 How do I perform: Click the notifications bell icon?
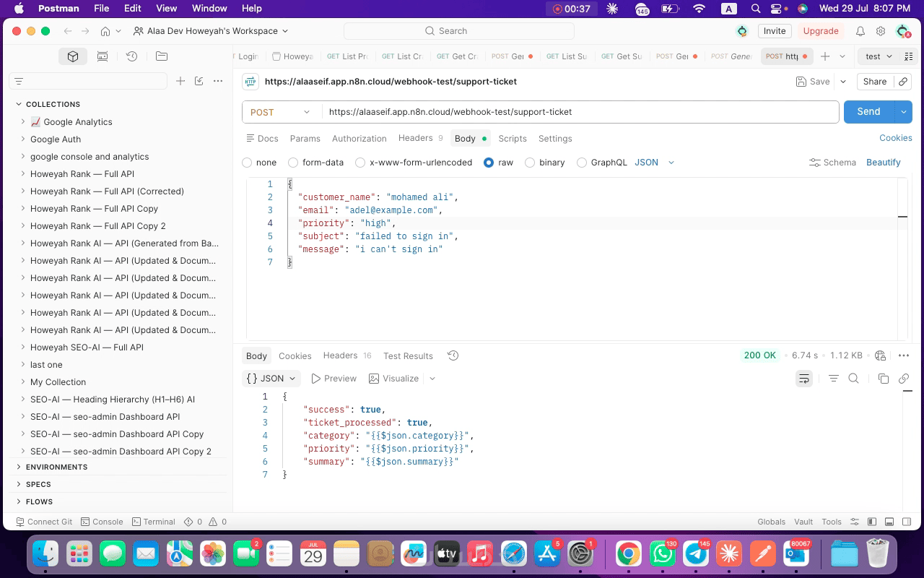[x=860, y=31]
